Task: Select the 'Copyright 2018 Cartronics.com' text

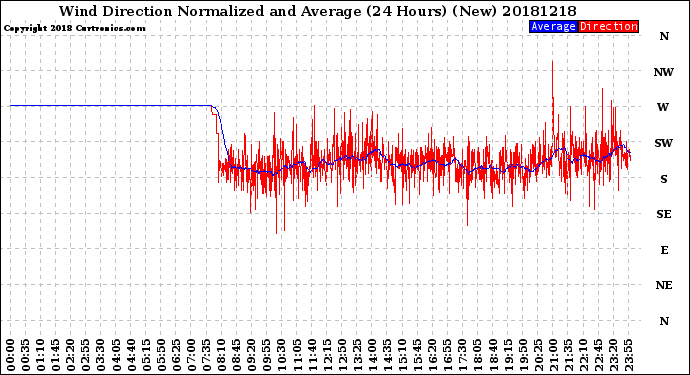Action: coord(74,28)
